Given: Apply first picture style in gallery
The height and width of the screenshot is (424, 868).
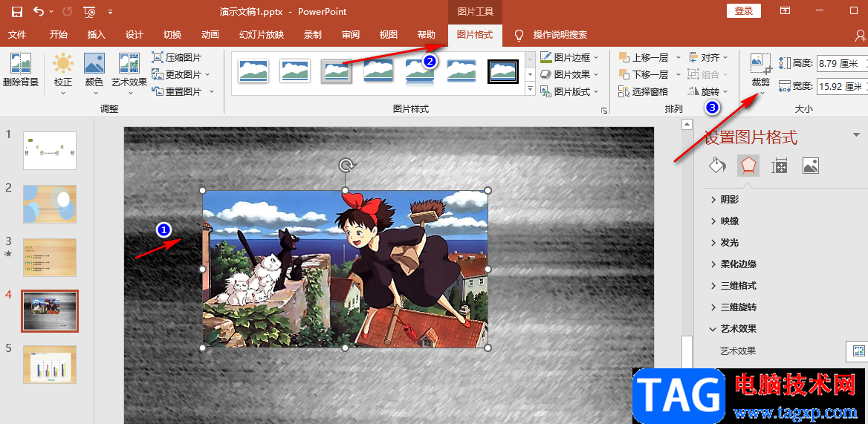Looking at the screenshot, I should tap(253, 71).
